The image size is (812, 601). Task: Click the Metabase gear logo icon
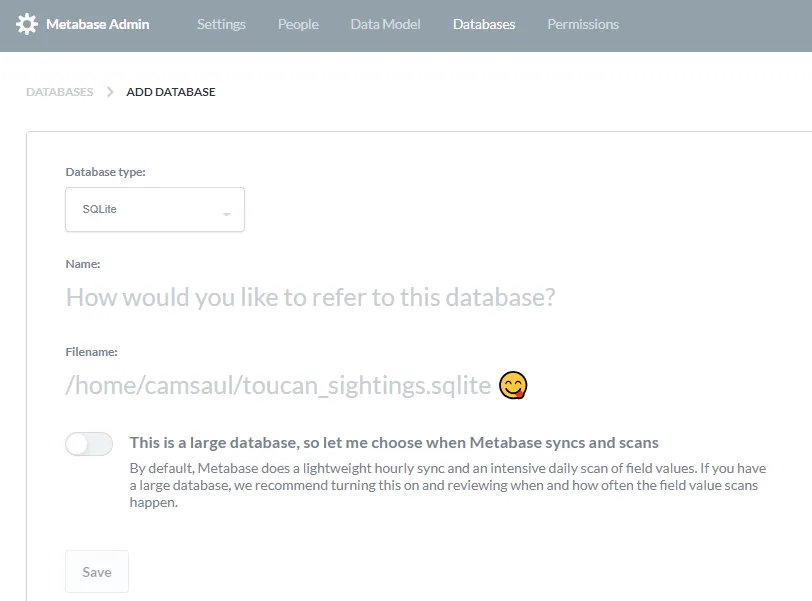27,25
